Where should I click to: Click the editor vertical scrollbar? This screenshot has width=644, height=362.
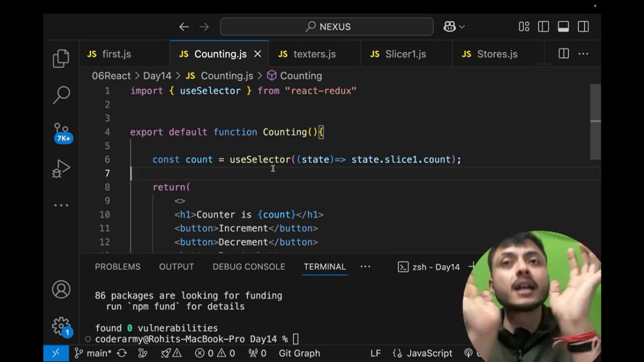pos(595,122)
